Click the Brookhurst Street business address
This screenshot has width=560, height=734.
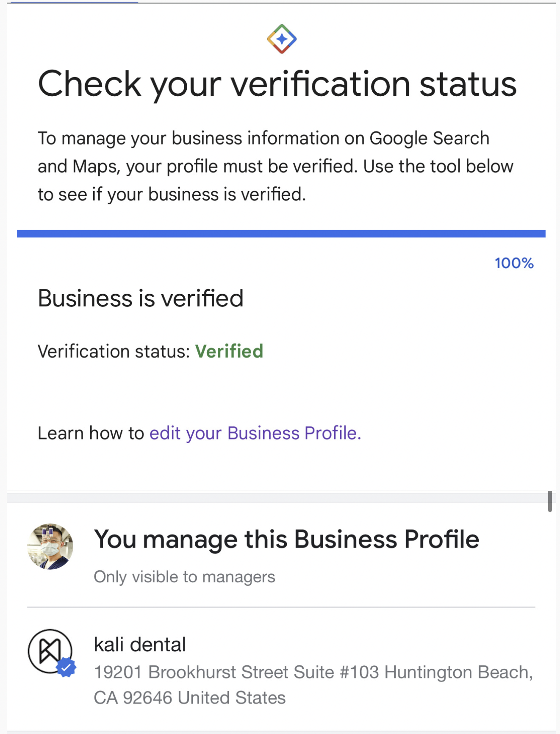[313, 684]
